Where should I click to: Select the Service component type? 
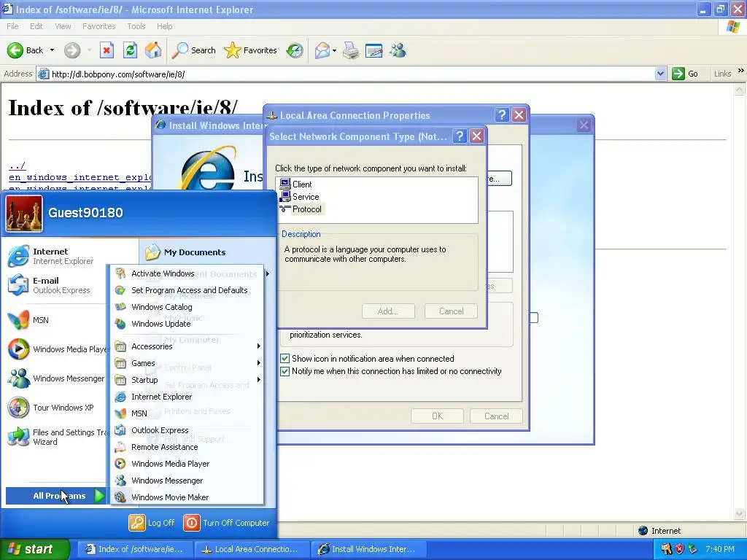click(299, 197)
